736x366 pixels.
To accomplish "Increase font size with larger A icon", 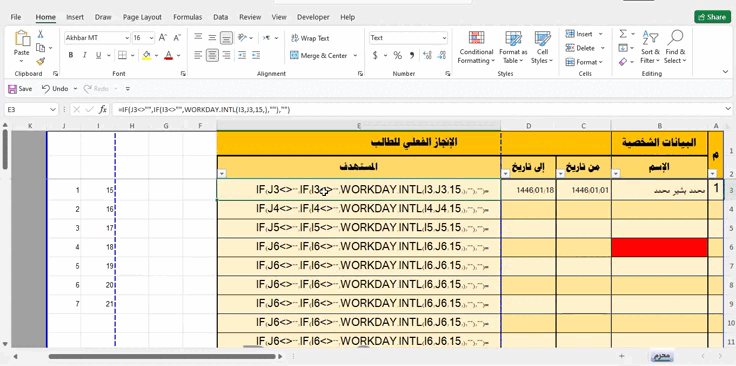I will pos(162,38).
